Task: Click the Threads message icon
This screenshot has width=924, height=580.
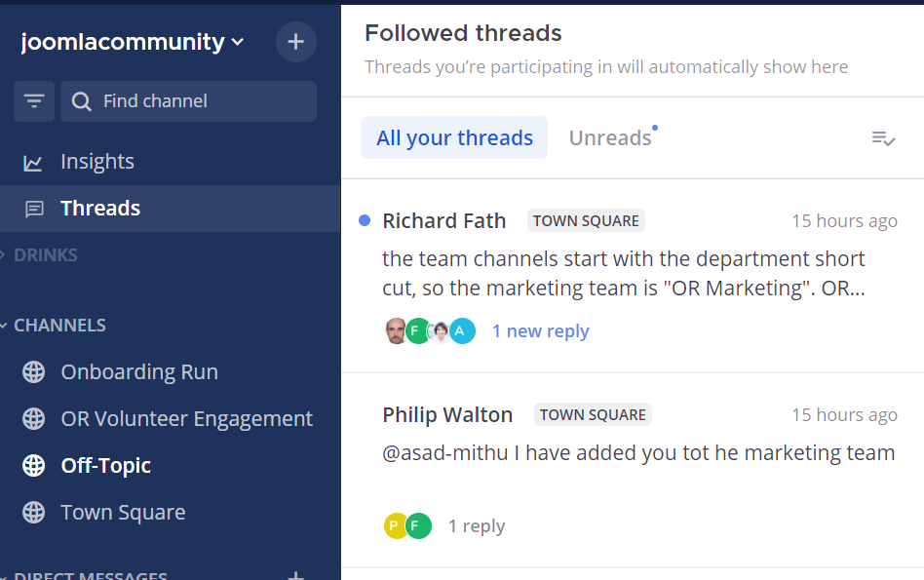Action: tap(34, 209)
